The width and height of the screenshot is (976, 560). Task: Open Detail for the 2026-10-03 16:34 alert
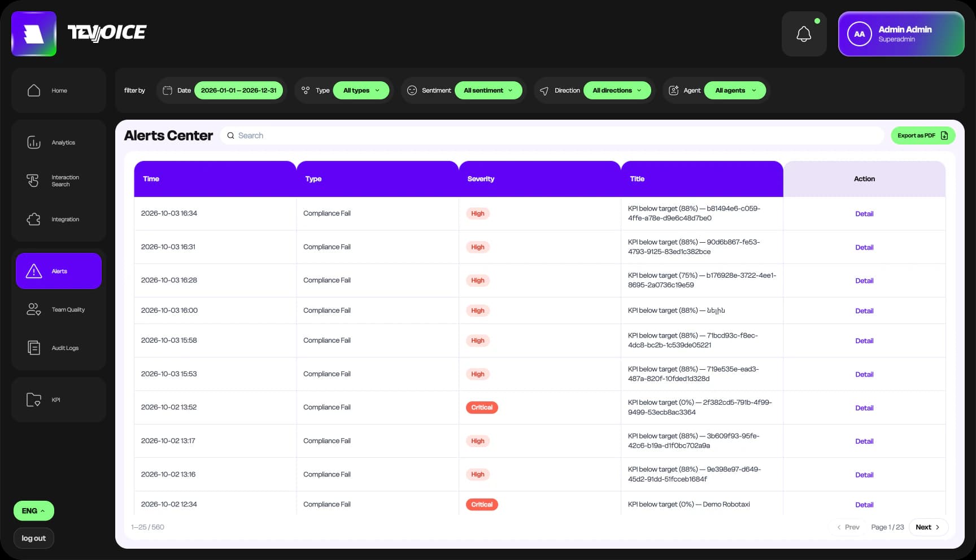[864, 214]
